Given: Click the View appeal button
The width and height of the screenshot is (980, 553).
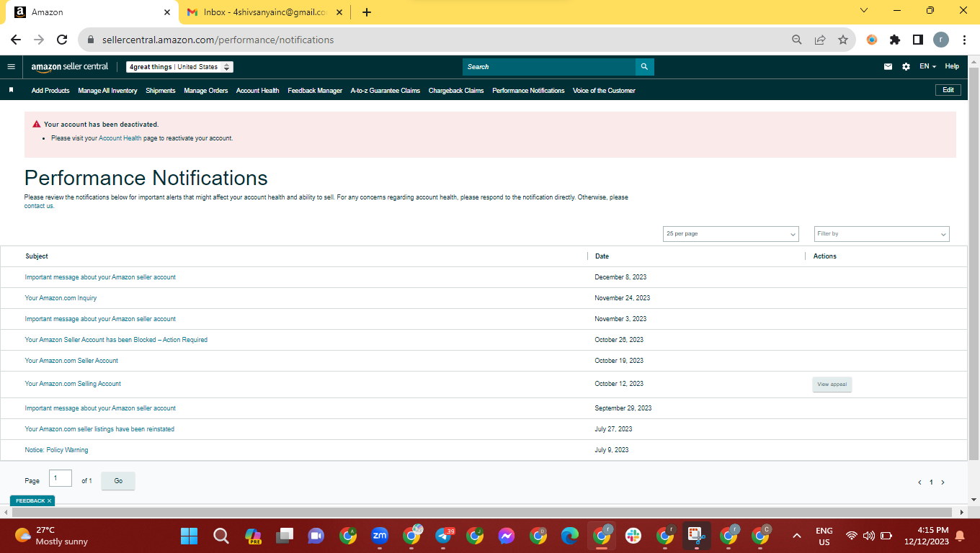Looking at the screenshot, I should (832, 385).
